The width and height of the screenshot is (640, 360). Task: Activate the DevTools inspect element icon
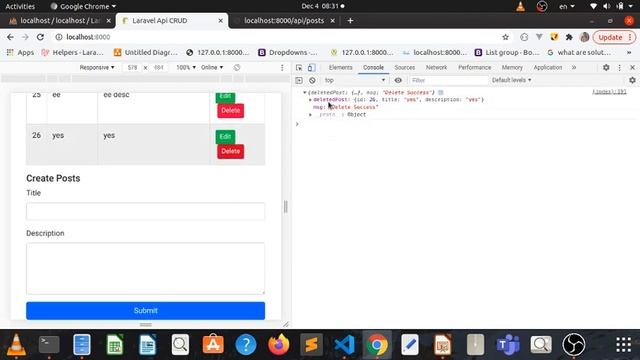299,68
